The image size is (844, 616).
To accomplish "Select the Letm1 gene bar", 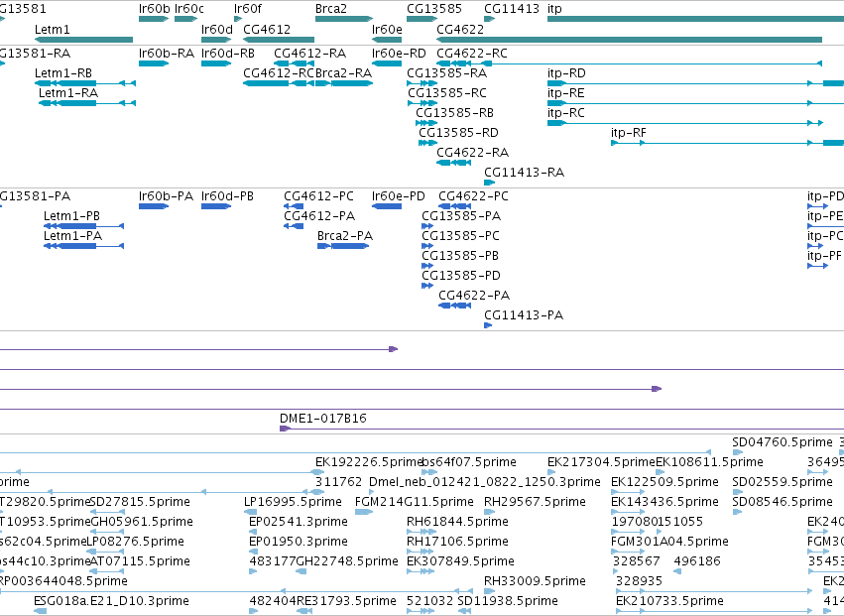I will 83,40.
